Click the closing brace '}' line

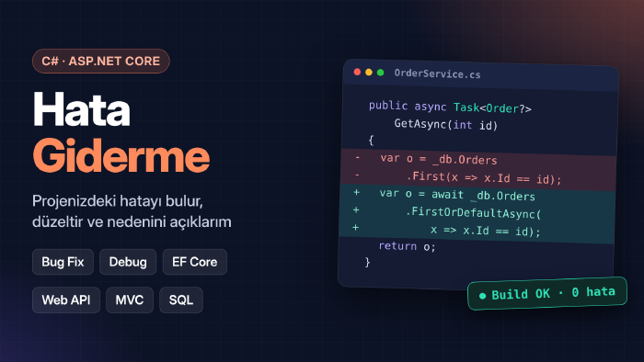click(368, 262)
